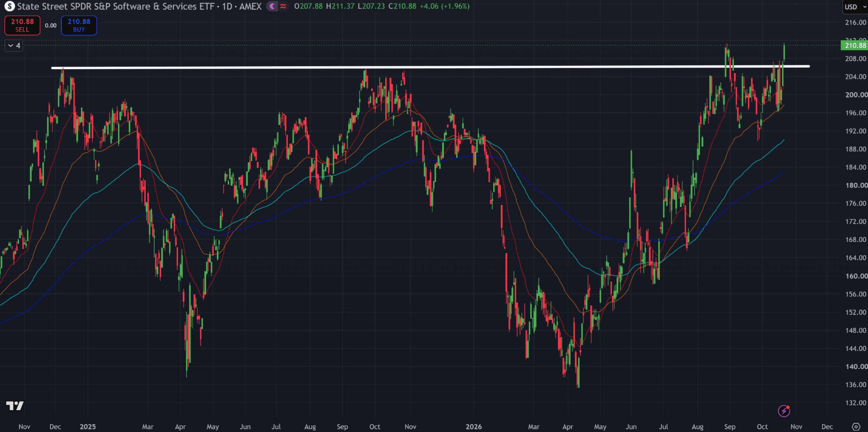Click the close value C210.88 in the legend
Screen dimensions: 868x432
click(x=402, y=6)
